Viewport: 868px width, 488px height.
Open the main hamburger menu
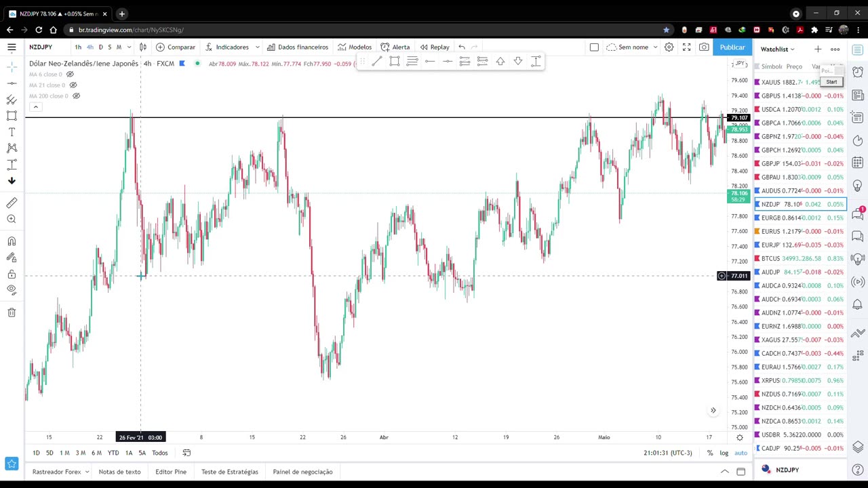(12, 47)
